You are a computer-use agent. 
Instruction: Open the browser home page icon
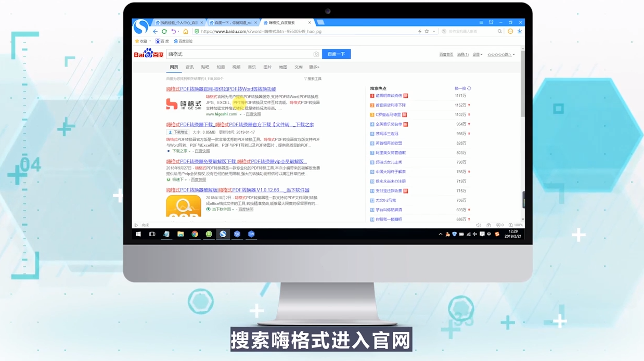click(x=186, y=32)
